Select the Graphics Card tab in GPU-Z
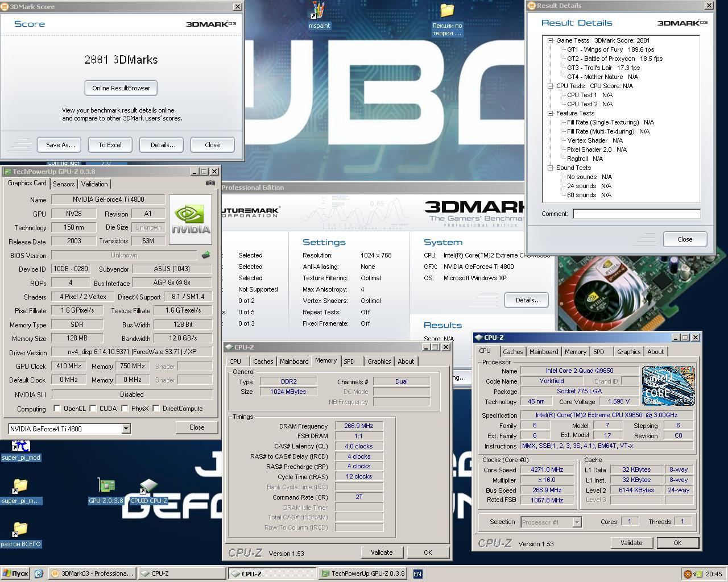Screen dimensions: 728x582 [27, 183]
